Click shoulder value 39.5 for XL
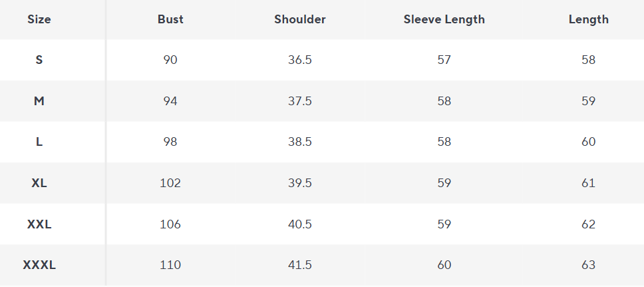 pos(300,183)
